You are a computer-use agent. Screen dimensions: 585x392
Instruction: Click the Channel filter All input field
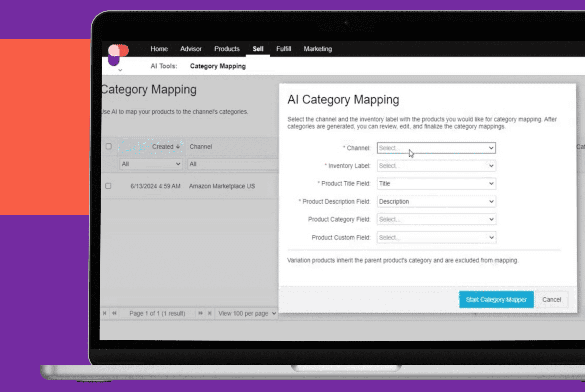[233, 164]
